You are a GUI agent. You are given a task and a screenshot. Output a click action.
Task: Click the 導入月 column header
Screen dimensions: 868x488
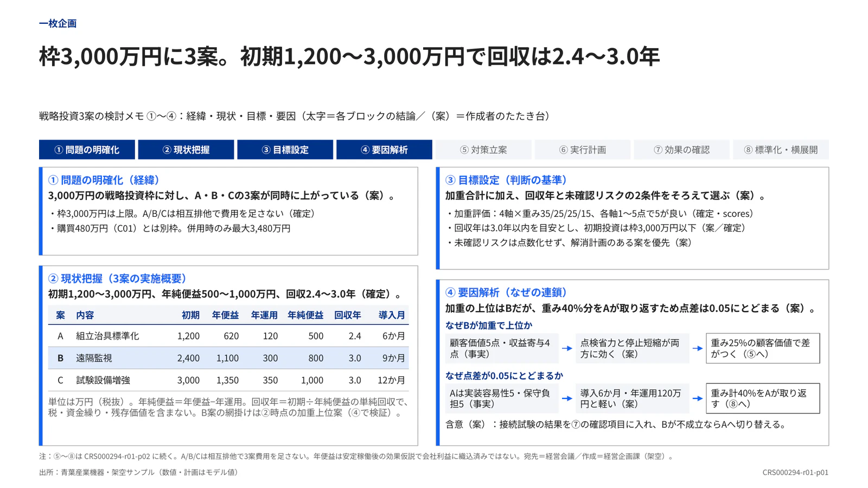click(392, 315)
